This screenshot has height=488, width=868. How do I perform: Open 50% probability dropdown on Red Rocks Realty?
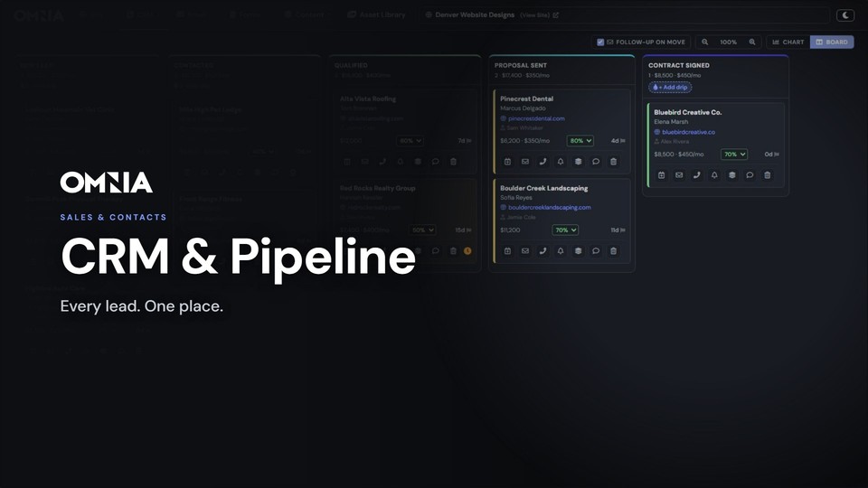tap(422, 230)
